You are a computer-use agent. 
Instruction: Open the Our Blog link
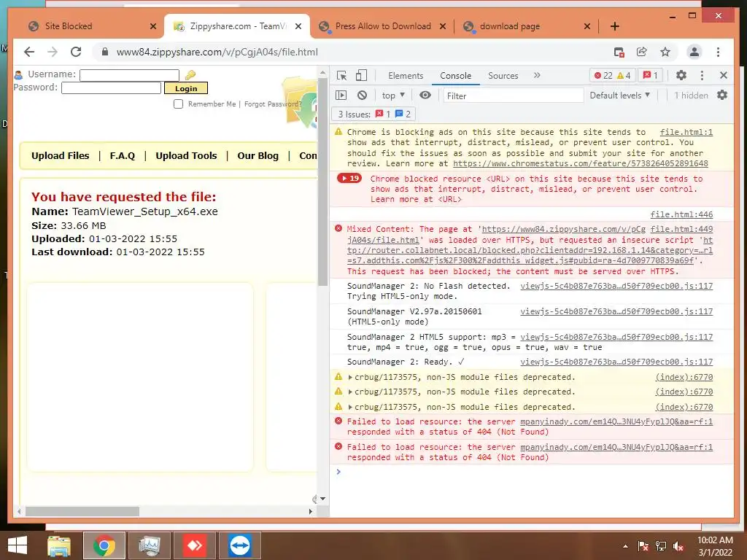click(258, 156)
